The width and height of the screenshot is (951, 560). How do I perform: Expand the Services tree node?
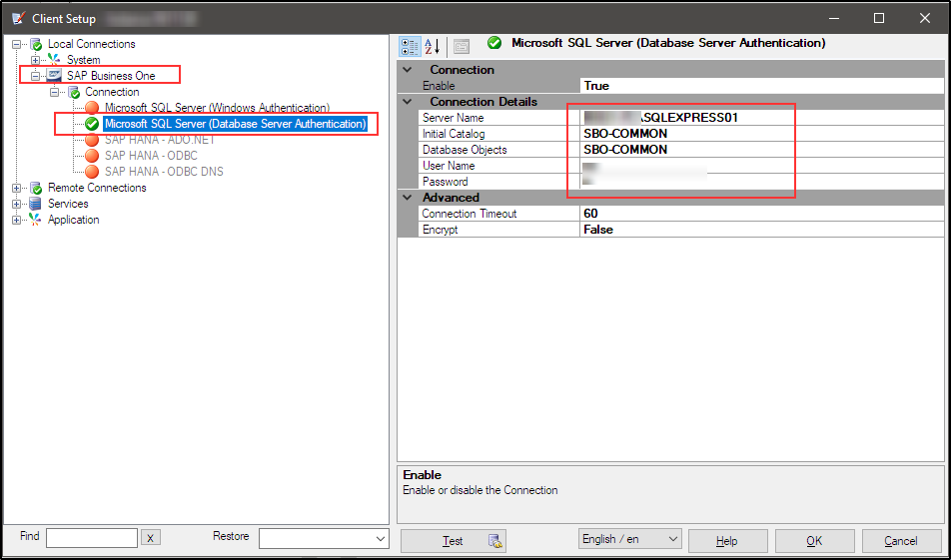point(16,204)
